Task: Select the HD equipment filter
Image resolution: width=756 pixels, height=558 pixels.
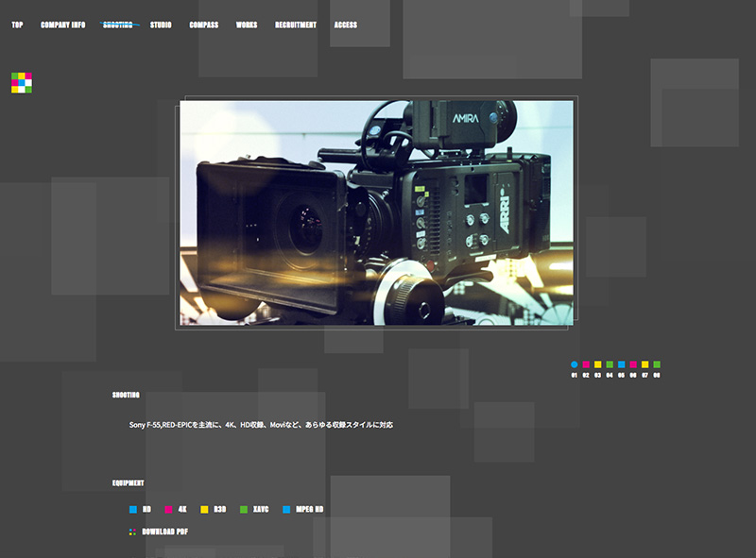Action: click(x=140, y=509)
